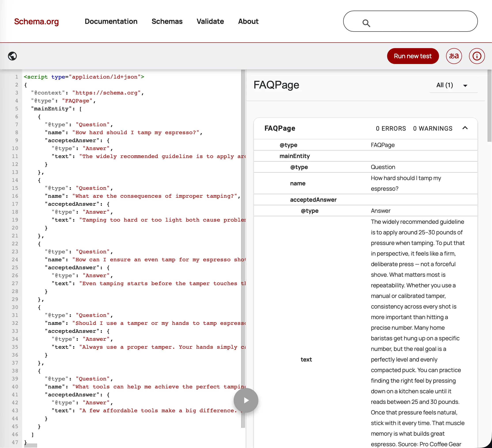Click code line 'Even tamping starts before'
The width and height of the screenshot is (492, 448).
point(149,283)
